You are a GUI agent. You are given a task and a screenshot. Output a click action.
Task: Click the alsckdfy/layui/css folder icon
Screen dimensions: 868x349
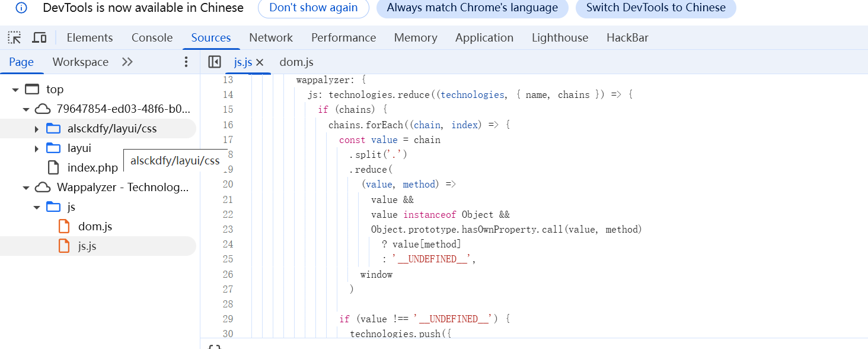(x=53, y=129)
